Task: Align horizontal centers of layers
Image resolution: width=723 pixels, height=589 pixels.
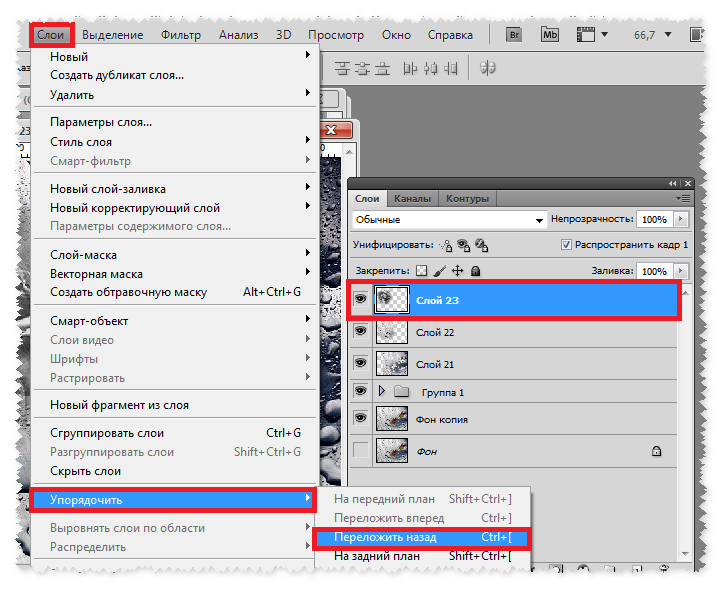Action: point(430,69)
